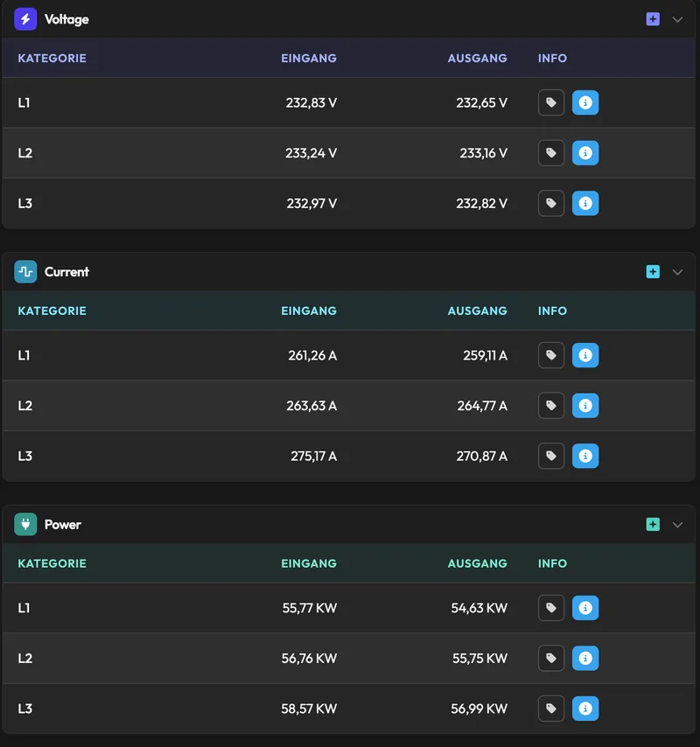This screenshot has width=700, height=747.
Task: Click the tag icon in Voltage L3 row
Action: click(551, 204)
